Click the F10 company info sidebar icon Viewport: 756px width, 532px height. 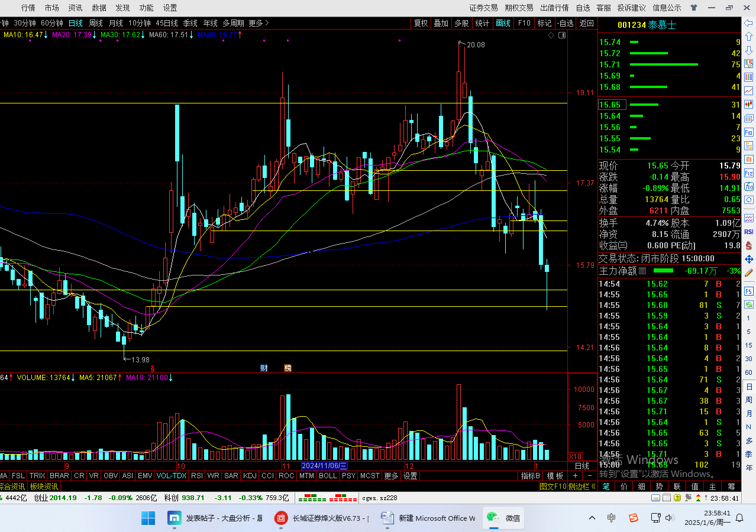coord(749,132)
